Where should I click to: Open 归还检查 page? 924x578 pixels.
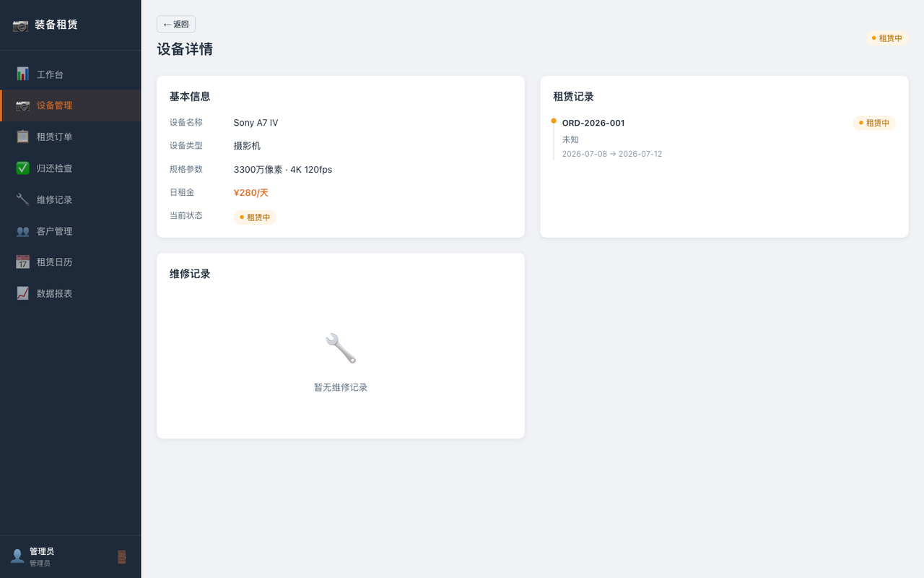(71, 168)
